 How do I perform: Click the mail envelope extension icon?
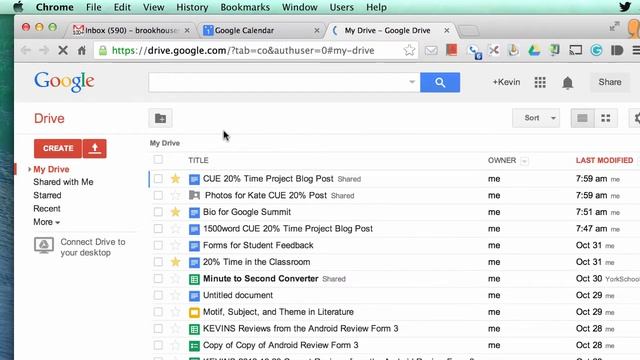(x=431, y=50)
